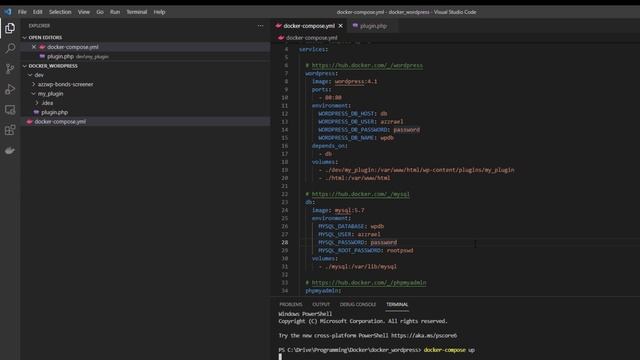Click the 'image: wordpress:4.1' line

[x=344, y=81]
